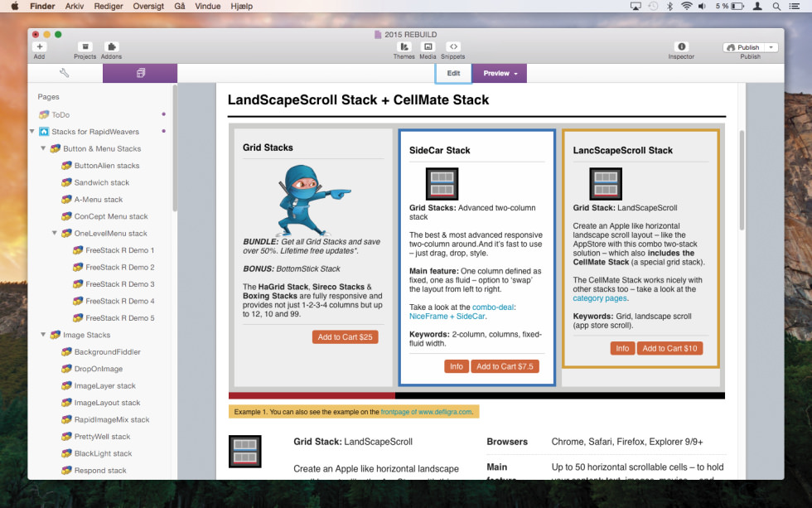Click BackgroundFiddler page icon
This screenshot has width=812, height=508.
click(x=66, y=351)
